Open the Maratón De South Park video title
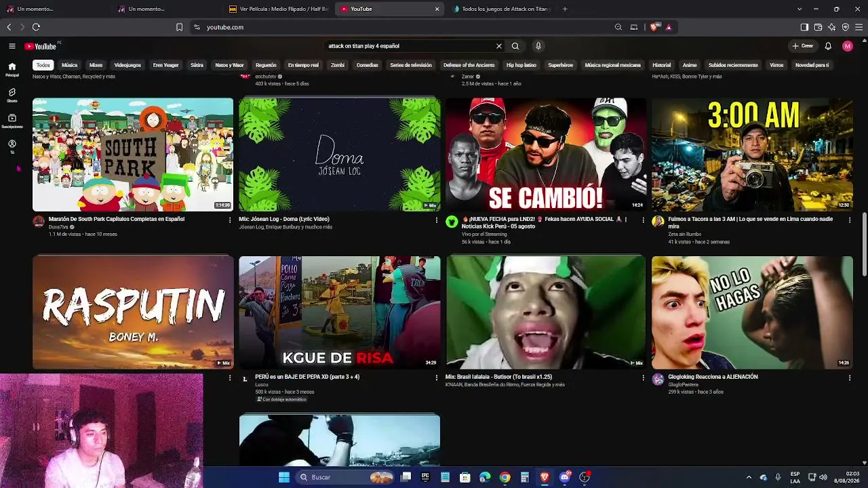 click(117, 219)
